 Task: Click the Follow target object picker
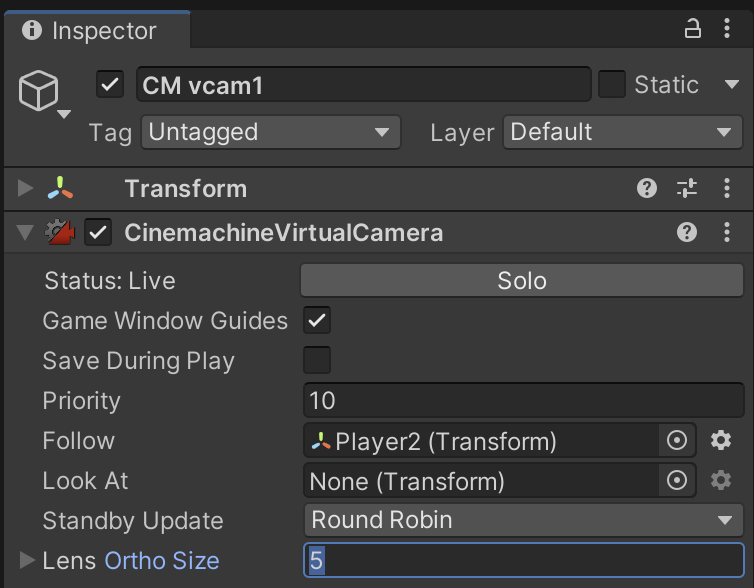[x=677, y=440]
